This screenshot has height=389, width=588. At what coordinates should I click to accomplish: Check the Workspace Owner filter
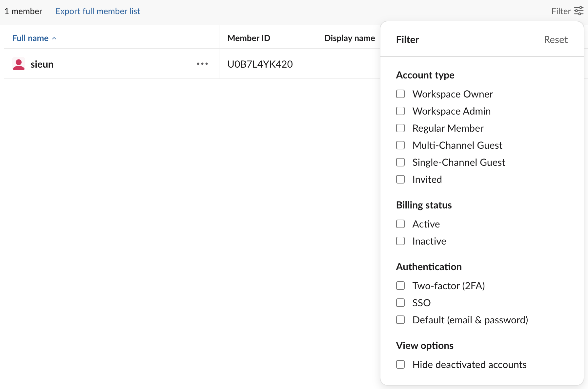[400, 94]
